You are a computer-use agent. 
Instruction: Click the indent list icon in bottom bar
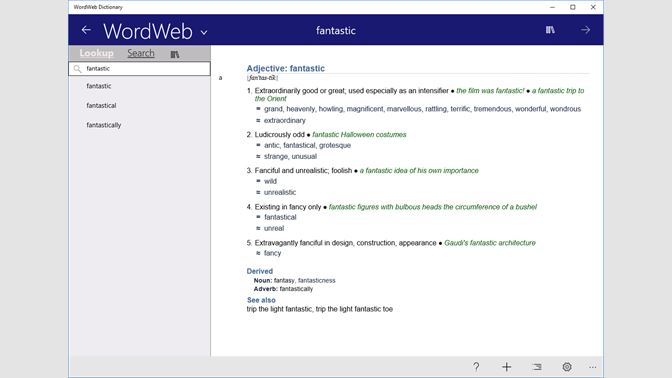coord(537,367)
